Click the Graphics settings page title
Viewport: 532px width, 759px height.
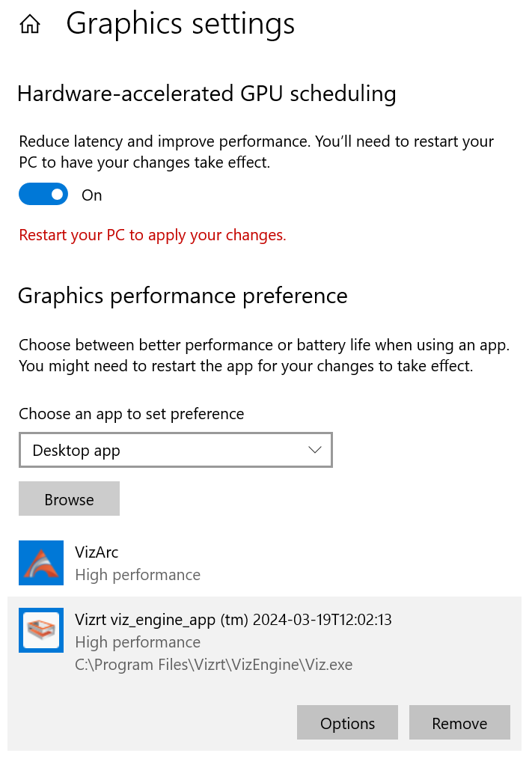180,24
